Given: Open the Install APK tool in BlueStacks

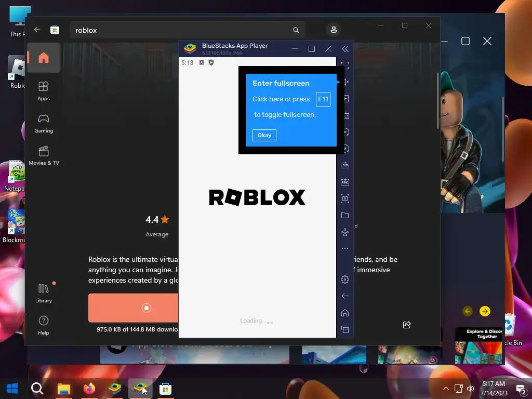Looking at the screenshot, I should 345,182.
